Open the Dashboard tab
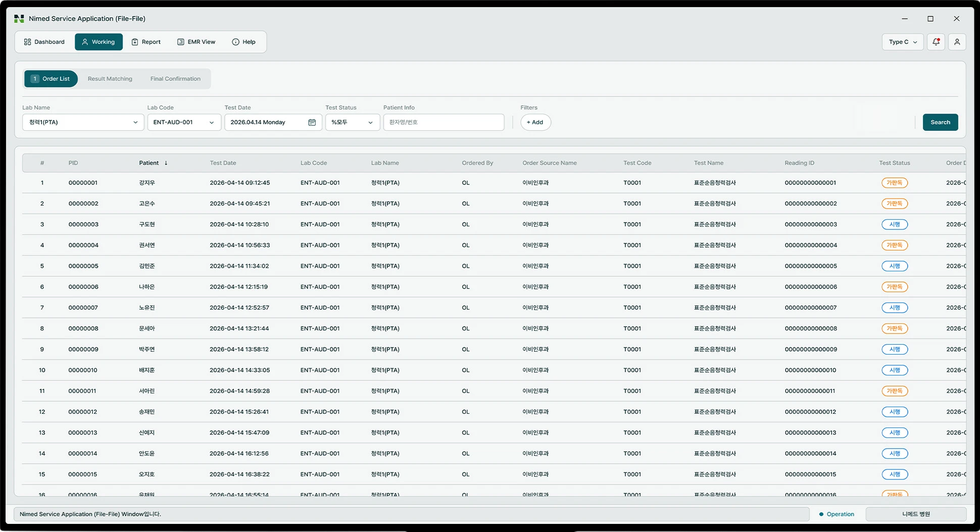Image resolution: width=980 pixels, height=532 pixels. [x=44, y=42]
